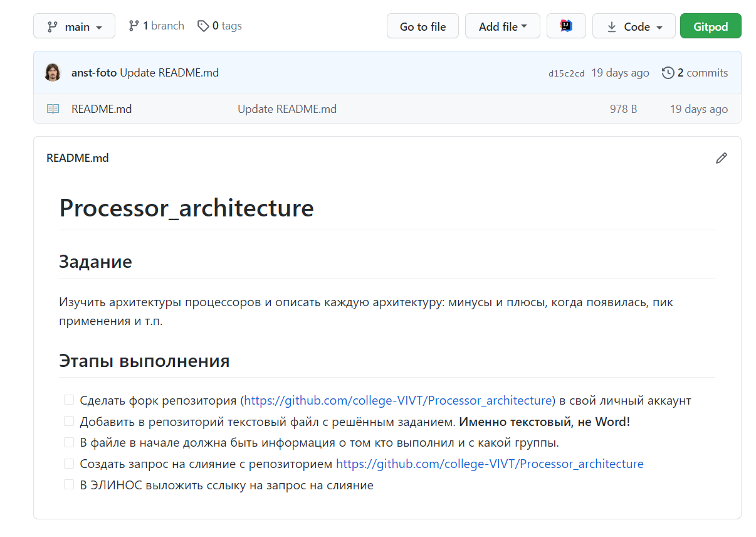756x537 pixels.
Task: Select the README.md header tab
Action: tap(77, 158)
